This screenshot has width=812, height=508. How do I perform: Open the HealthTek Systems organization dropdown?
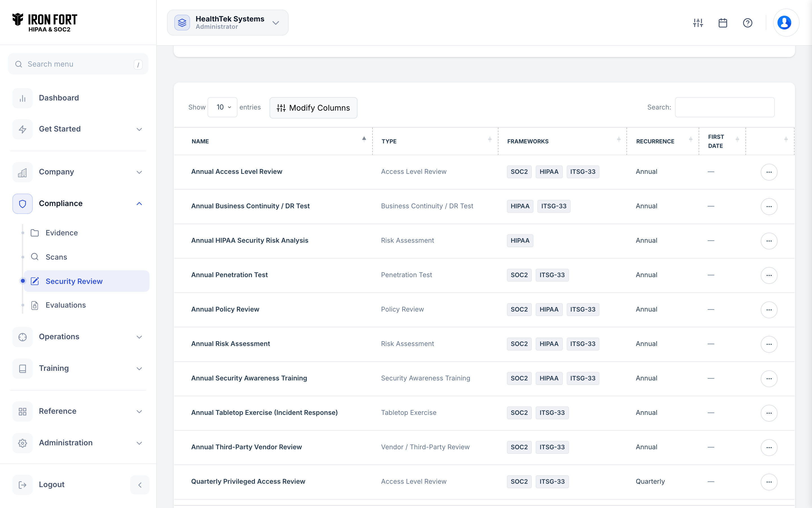228,23
